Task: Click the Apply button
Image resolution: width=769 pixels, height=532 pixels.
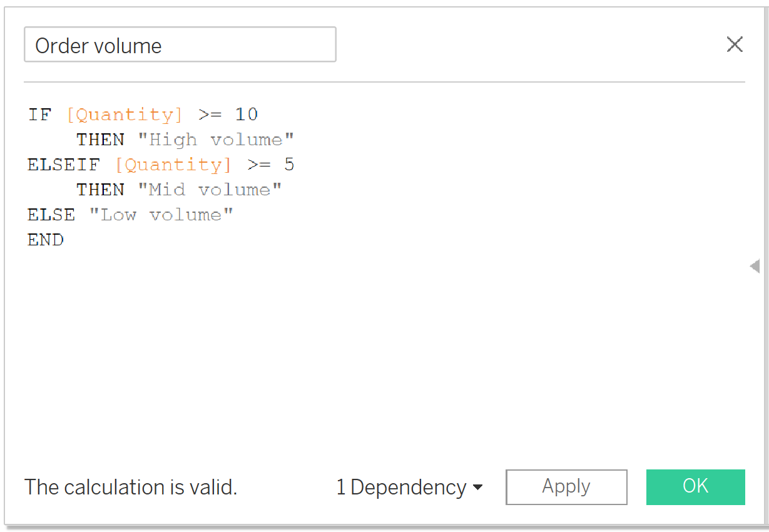Action: coord(566,487)
